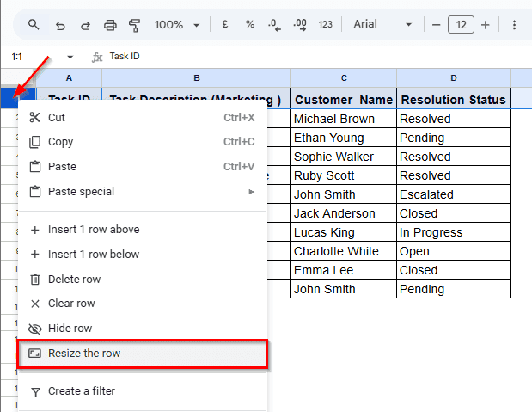The width and height of the screenshot is (532, 412).
Task: Increase decimal places
Action: click(300, 25)
